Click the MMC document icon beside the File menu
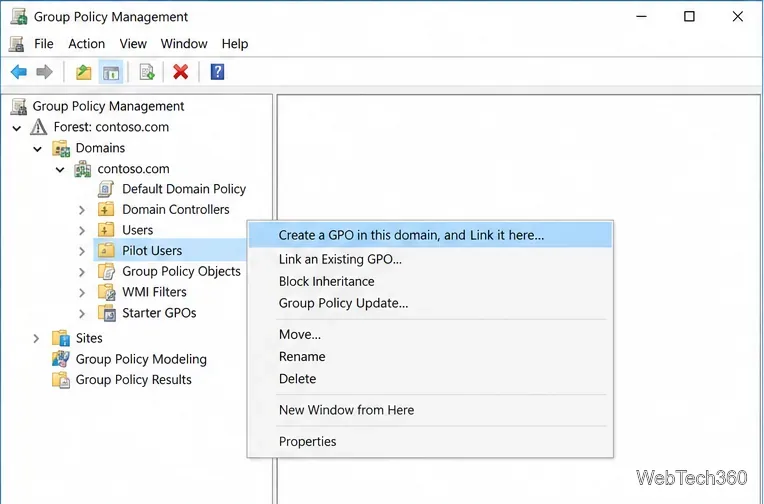The height and width of the screenshot is (504, 764). coord(17,44)
